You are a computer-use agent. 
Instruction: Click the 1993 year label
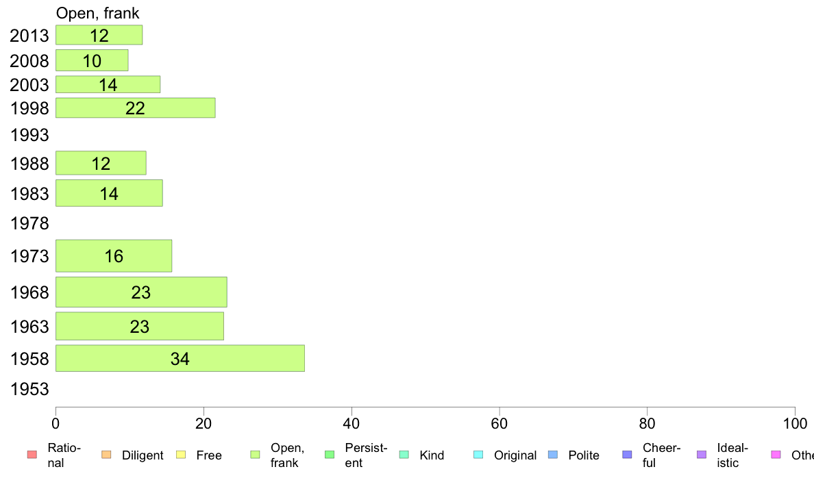[29, 135]
